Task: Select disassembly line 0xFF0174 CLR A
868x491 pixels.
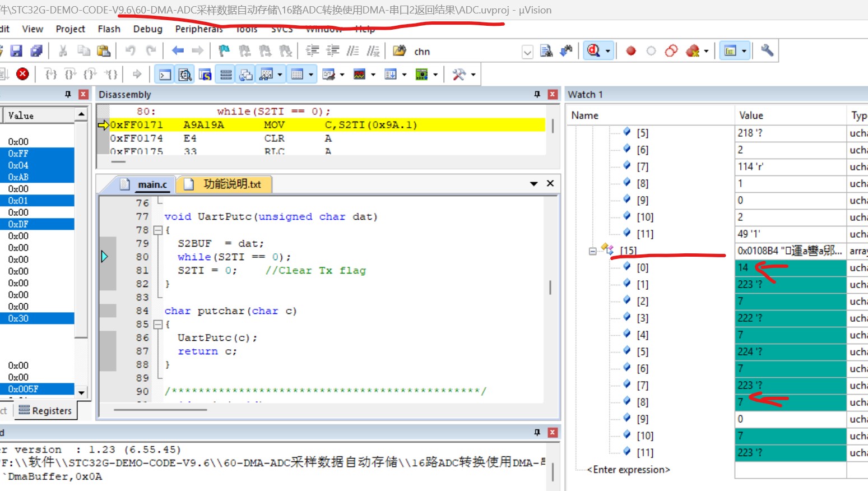Action: coord(327,138)
